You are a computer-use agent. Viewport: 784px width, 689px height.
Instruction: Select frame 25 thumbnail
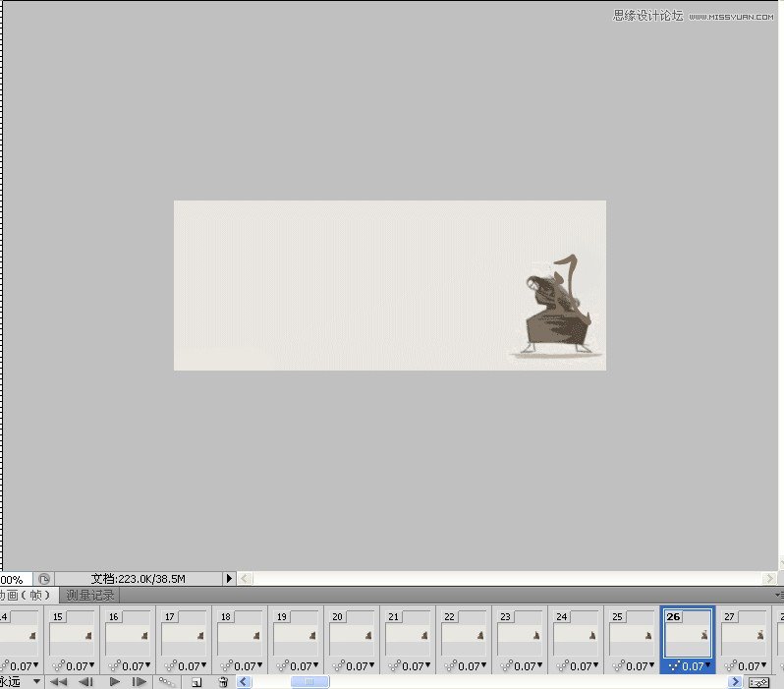pyautogui.click(x=632, y=633)
